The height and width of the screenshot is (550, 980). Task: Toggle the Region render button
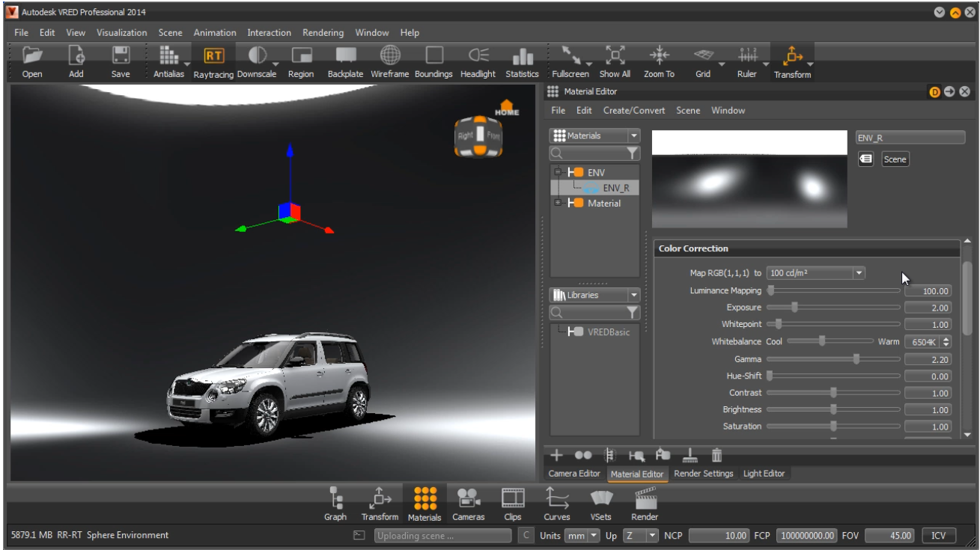(x=301, y=61)
